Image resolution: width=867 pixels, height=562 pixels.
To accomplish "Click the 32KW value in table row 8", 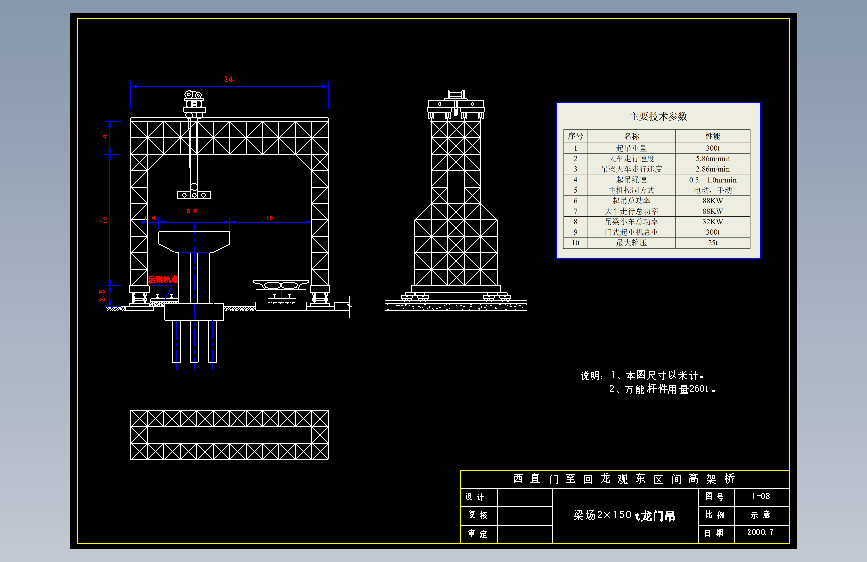I will (713, 221).
